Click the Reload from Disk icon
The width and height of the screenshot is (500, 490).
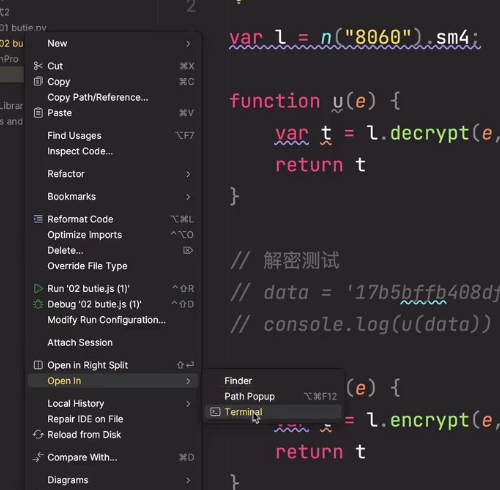coord(38,435)
